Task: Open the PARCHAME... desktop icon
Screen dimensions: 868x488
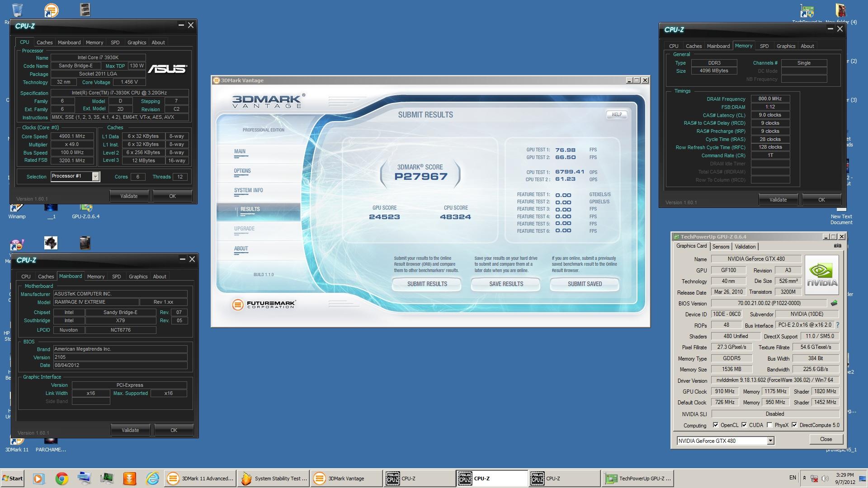Action: [51, 445]
